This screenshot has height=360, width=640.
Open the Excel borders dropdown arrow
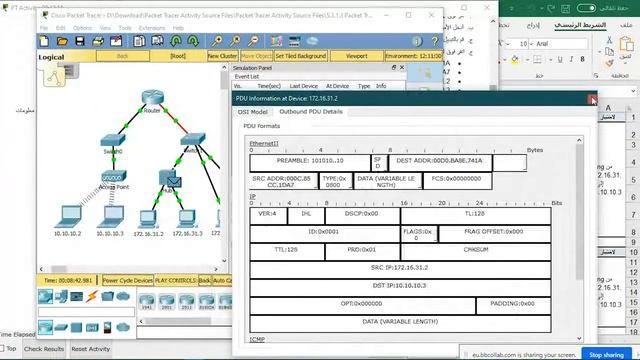click(527, 60)
